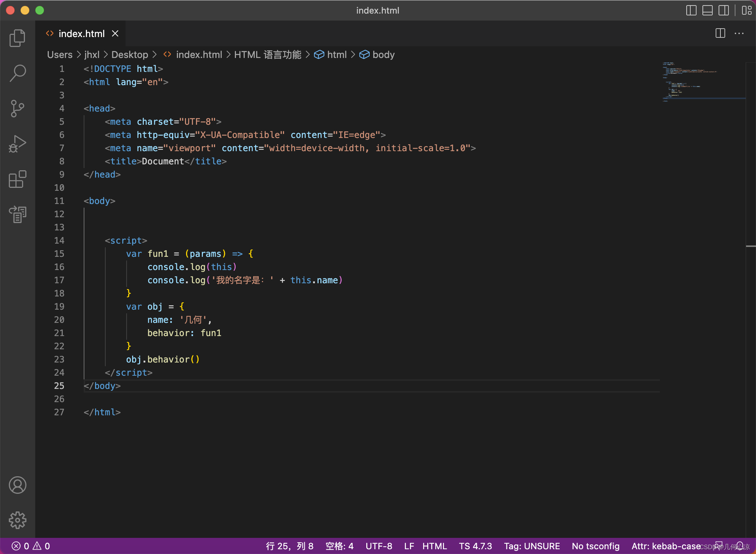Click the viewport meta tag line
Screen dimensions: 756x554
tap(290, 148)
